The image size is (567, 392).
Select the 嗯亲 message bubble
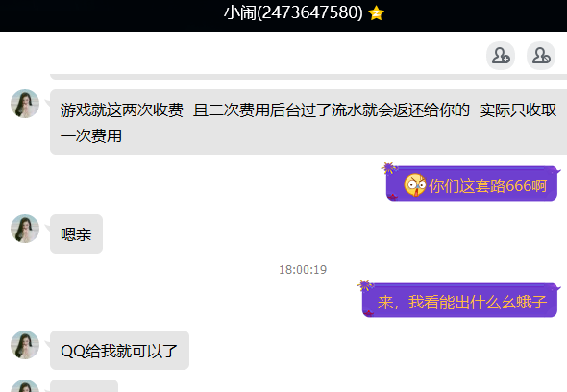(76, 234)
